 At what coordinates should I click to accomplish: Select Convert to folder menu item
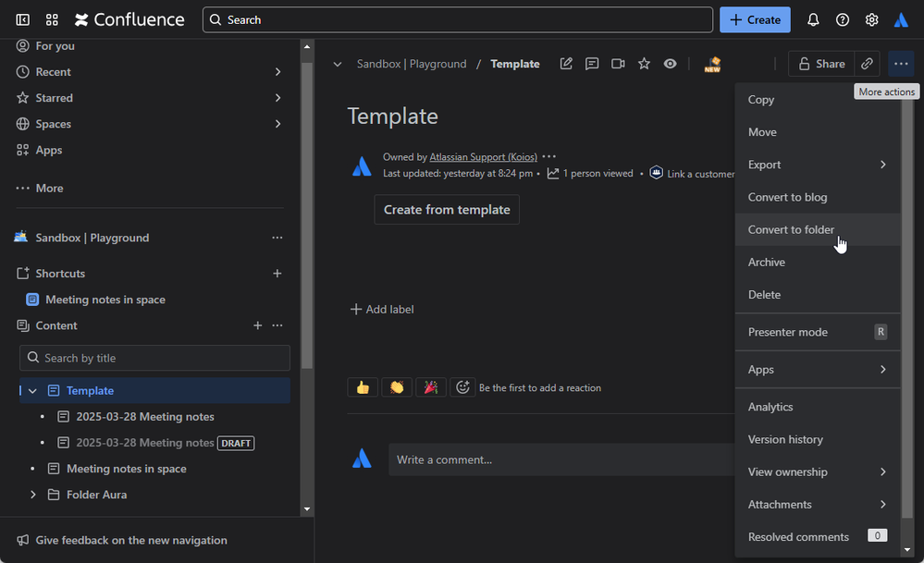tap(791, 229)
